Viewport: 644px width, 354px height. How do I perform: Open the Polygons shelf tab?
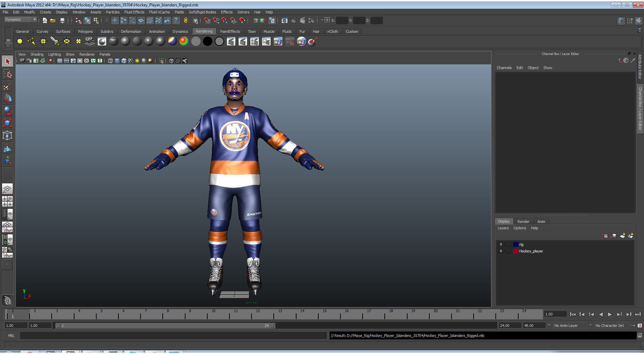tap(85, 32)
